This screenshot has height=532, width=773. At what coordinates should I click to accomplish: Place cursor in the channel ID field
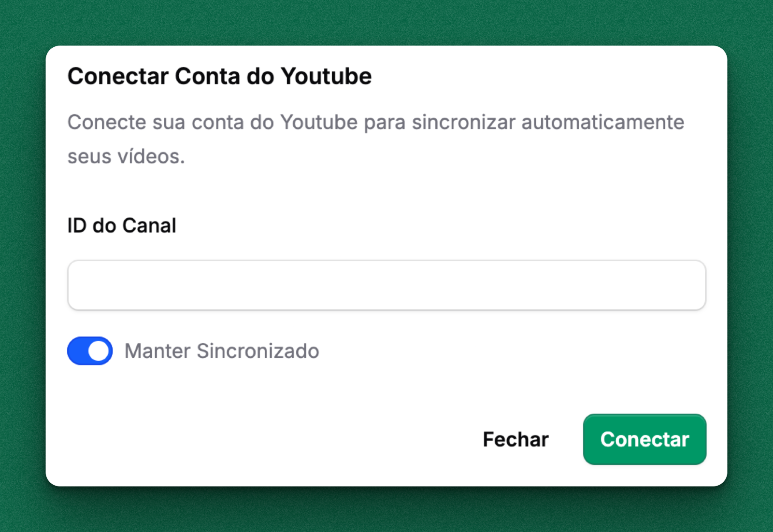[x=386, y=285]
